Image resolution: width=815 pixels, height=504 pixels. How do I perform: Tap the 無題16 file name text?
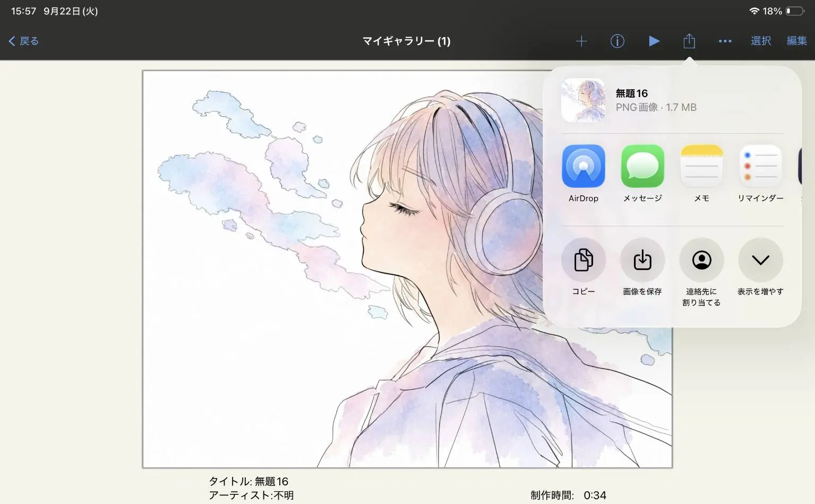pyautogui.click(x=631, y=93)
